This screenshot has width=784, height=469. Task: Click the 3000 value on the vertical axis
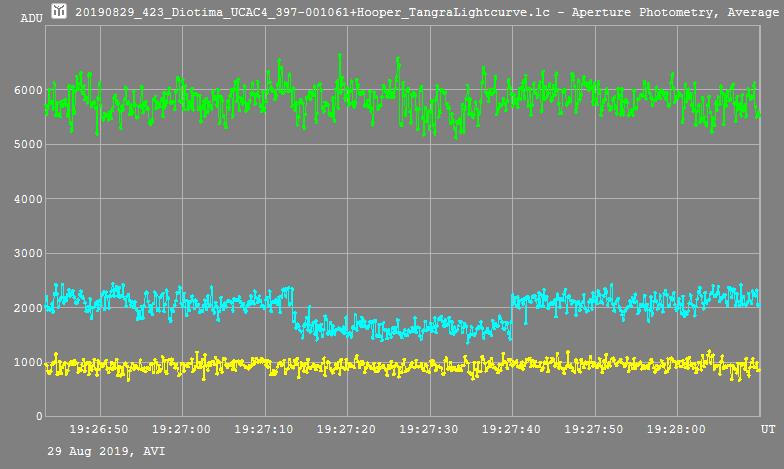pos(28,254)
